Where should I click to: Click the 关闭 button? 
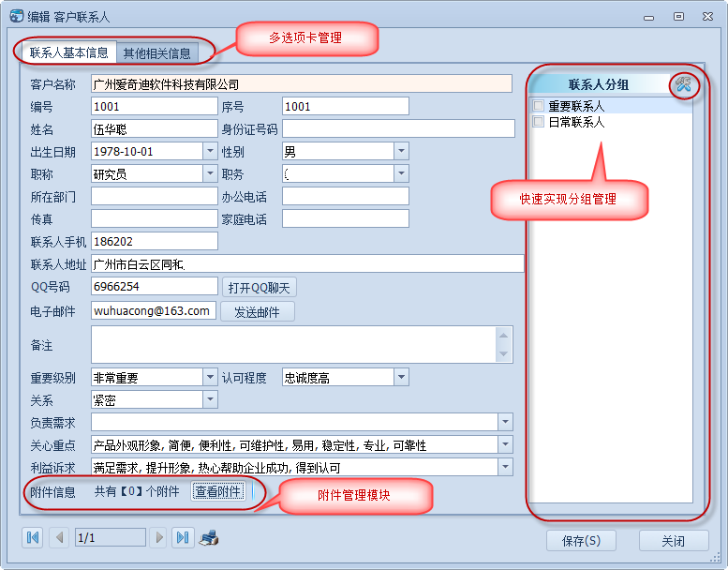(x=674, y=541)
